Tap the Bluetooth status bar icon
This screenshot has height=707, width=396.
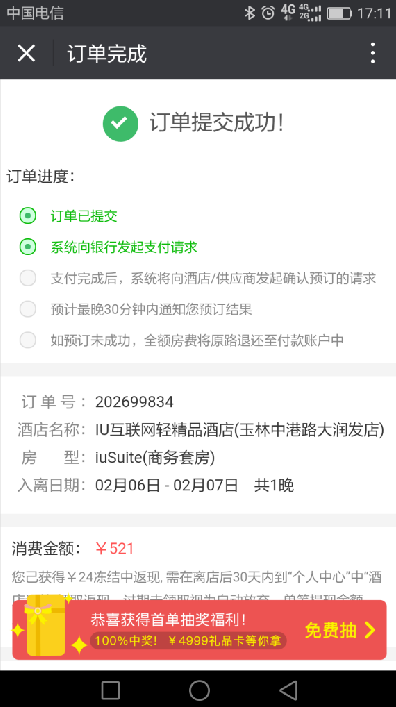click(x=249, y=13)
